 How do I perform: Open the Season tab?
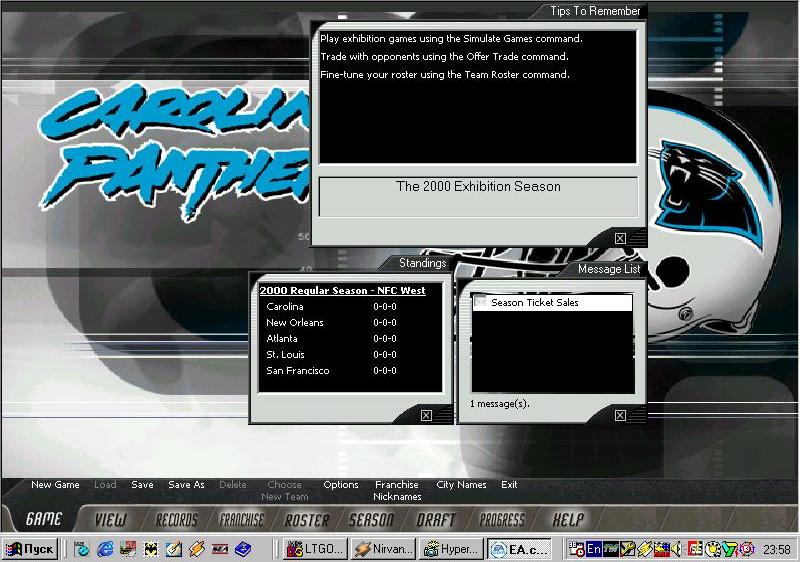(371, 520)
